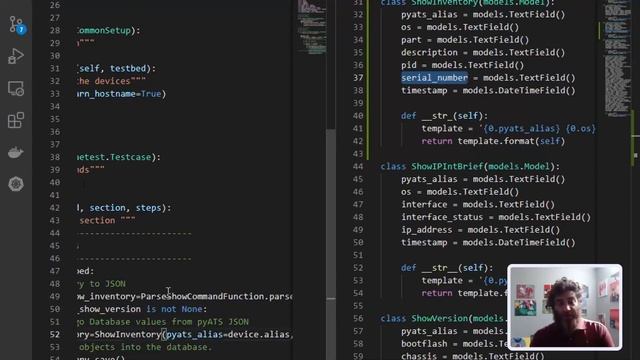The width and height of the screenshot is (640, 360).
Task: Click 'ip_address = models.TextField()' line
Action: 480,230
